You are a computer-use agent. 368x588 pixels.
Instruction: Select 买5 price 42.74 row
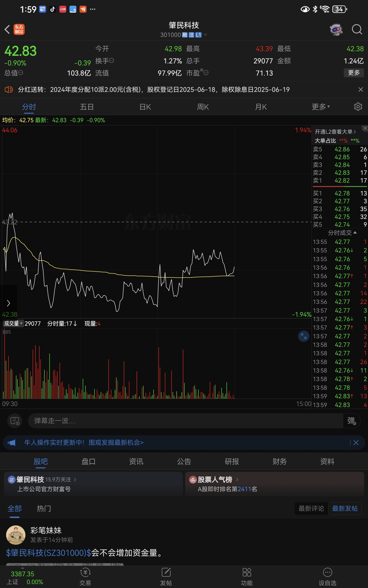(340, 224)
